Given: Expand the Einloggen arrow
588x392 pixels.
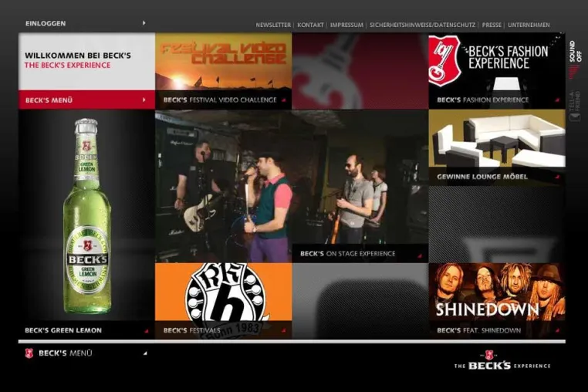Looking at the screenshot, I should 144,23.
